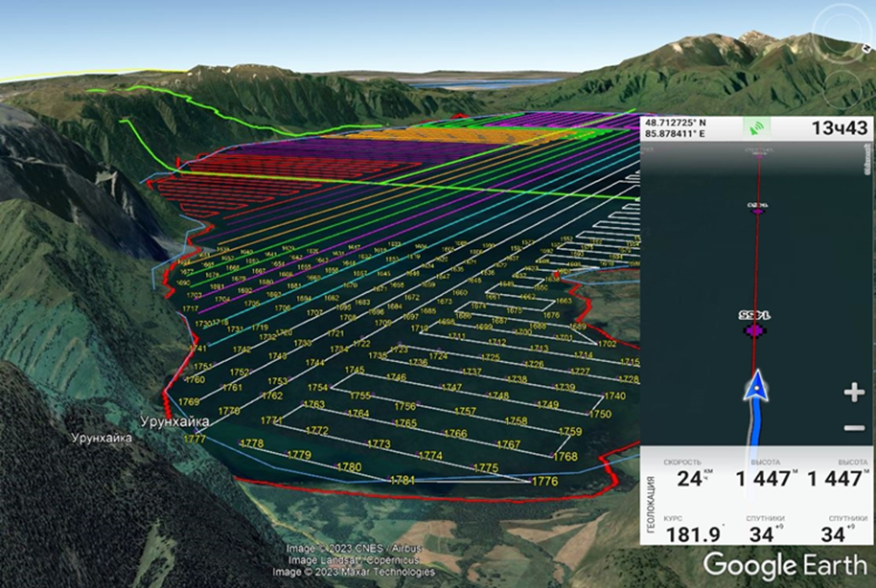Select waypoint 1769 on the map

click(189, 401)
